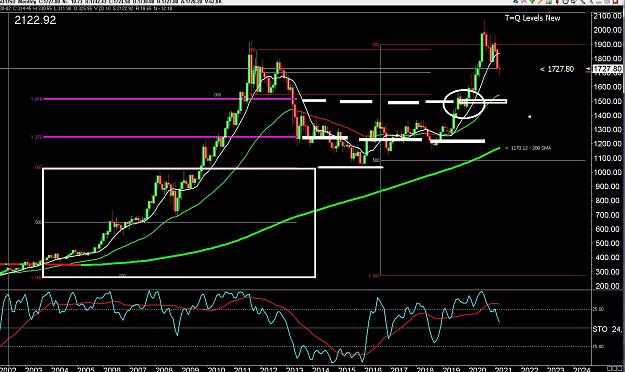Click the 2100.00 price axis label
This screenshot has width=625, height=372.
(x=607, y=16)
